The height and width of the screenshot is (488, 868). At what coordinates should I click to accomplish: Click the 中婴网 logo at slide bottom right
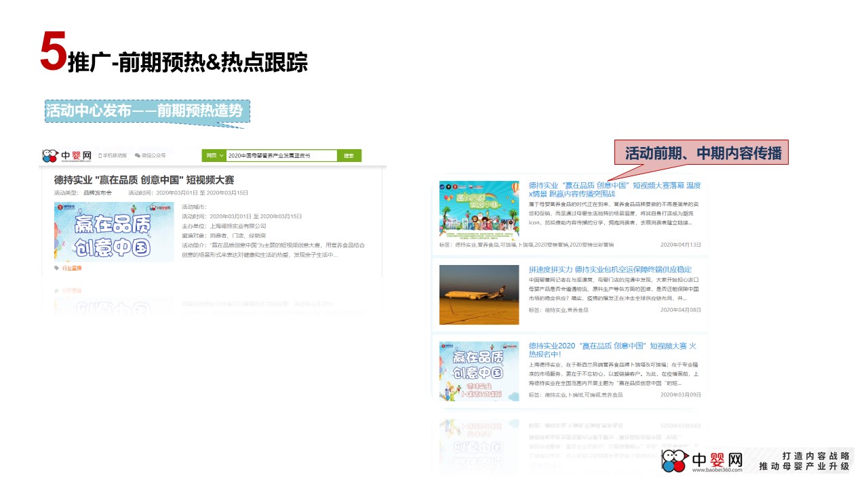pyautogui.click(x=703, y=461)
